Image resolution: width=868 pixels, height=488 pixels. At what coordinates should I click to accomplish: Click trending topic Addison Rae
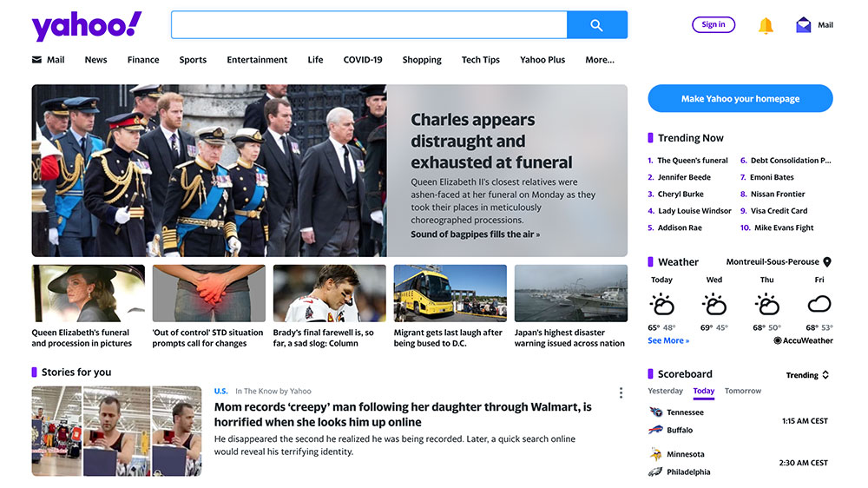pyautogui.click(x=680, y=228)
